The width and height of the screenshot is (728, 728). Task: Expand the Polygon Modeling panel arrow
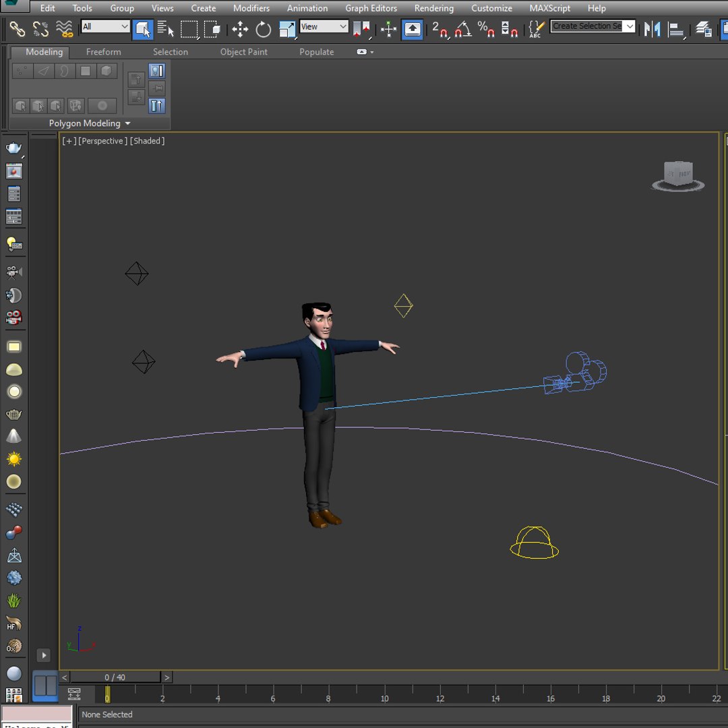(x=127, y=123)
